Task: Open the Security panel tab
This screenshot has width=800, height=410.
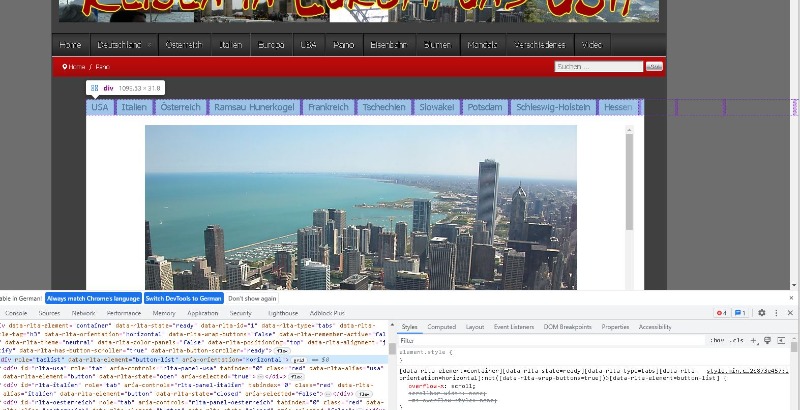Action: click(x=240, y=313)
